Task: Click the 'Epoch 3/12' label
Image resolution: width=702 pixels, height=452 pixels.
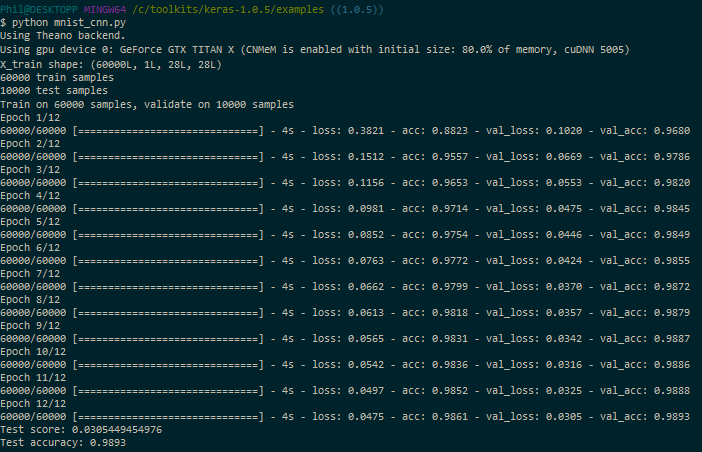Action: (x=30, y=170)
